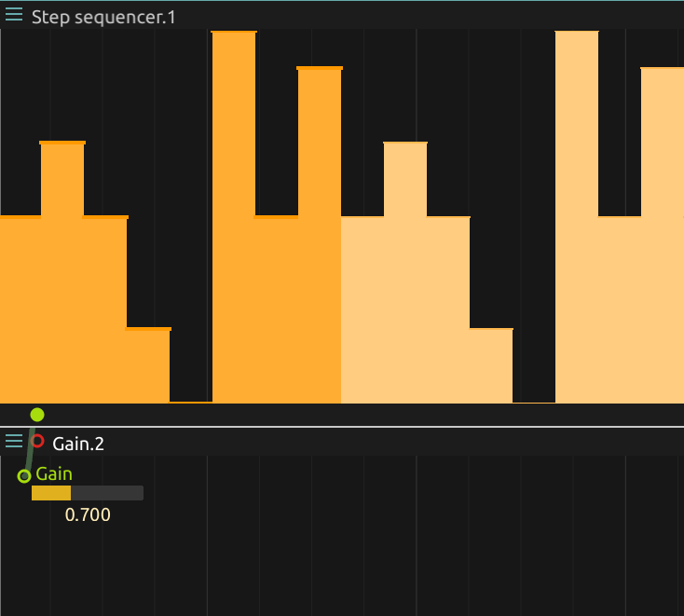
Task: Click the eighth step bar, last dark-orange one
Action: [x=320, y=235]
